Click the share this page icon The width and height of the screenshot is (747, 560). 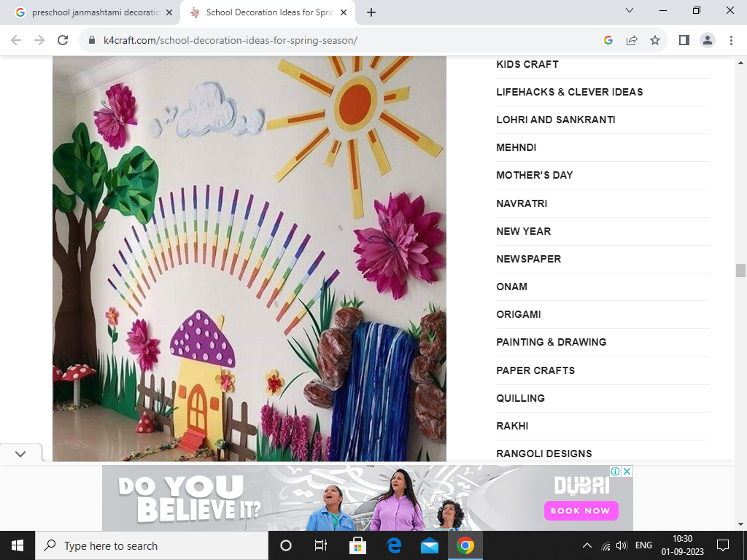pos(632,40)
